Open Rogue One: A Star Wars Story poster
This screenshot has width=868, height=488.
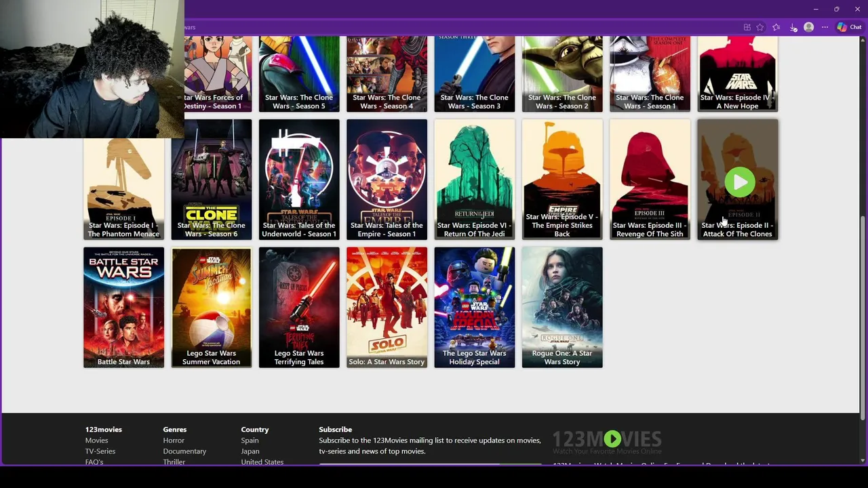tap(562, 308)
